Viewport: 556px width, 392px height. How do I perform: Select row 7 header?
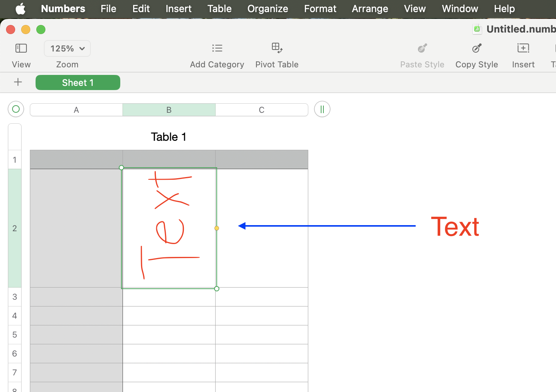pos(15,372)
